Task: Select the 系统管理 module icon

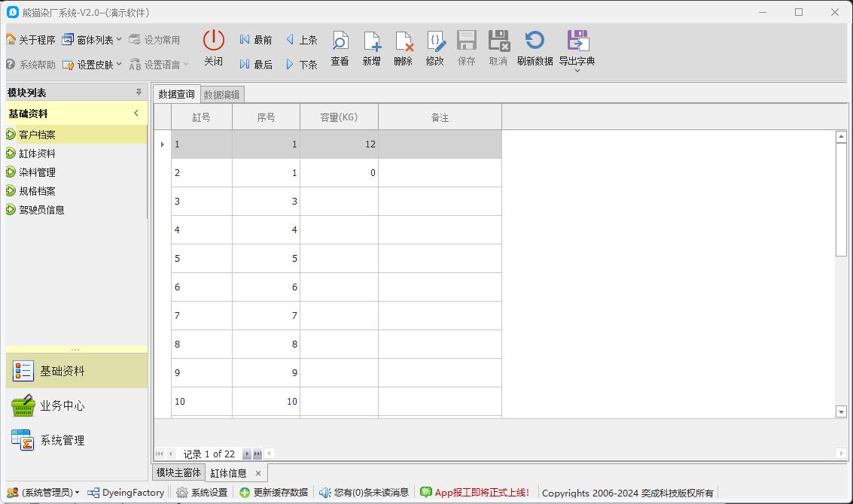Action: [23, 439]
